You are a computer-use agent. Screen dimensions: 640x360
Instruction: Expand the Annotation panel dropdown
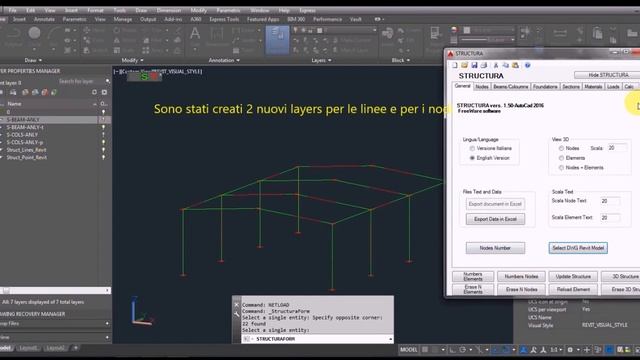click(x=224, y=60)
